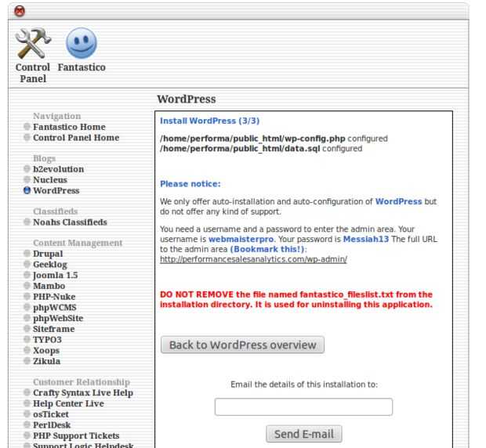Viewport: 486px width, 448px height.
Task: Click the wp-config.php path text
Action: coord(252,139)
